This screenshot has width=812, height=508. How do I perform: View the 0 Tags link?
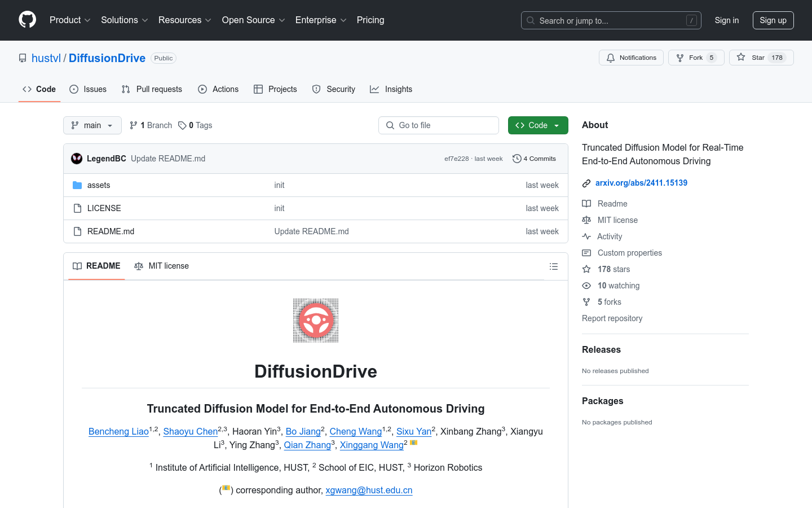pos(195,125)
